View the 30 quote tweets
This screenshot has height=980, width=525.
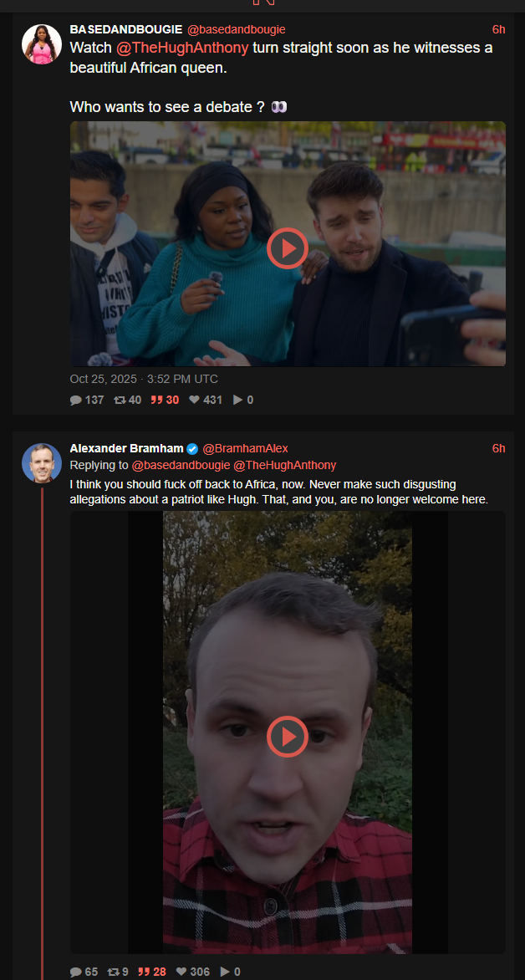(x=165, y=400)
